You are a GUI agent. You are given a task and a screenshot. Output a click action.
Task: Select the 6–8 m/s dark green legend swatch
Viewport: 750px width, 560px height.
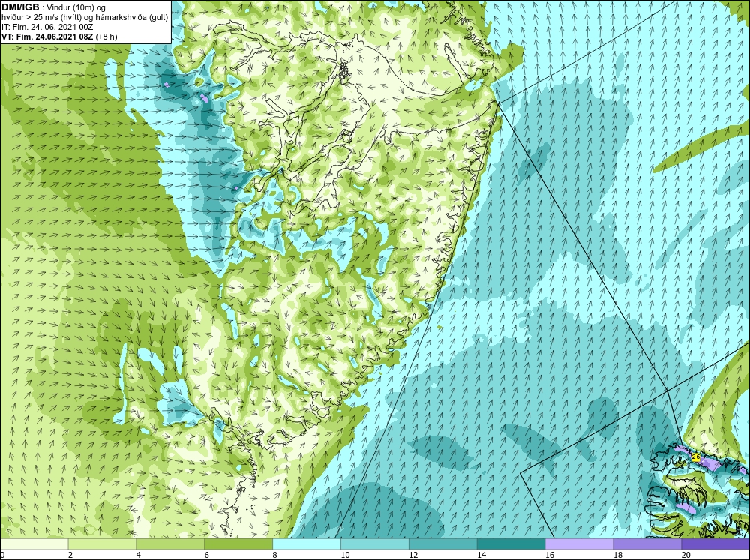pos(238,544)
